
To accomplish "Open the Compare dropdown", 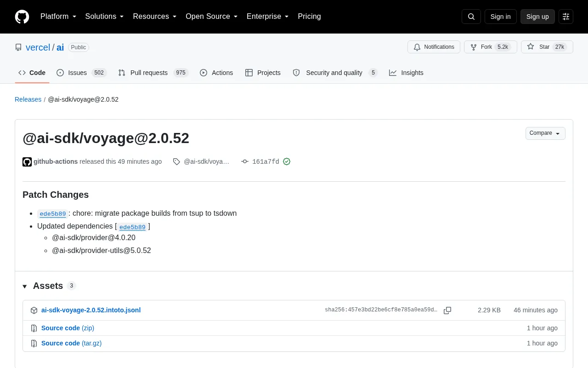I will point(545,133).
